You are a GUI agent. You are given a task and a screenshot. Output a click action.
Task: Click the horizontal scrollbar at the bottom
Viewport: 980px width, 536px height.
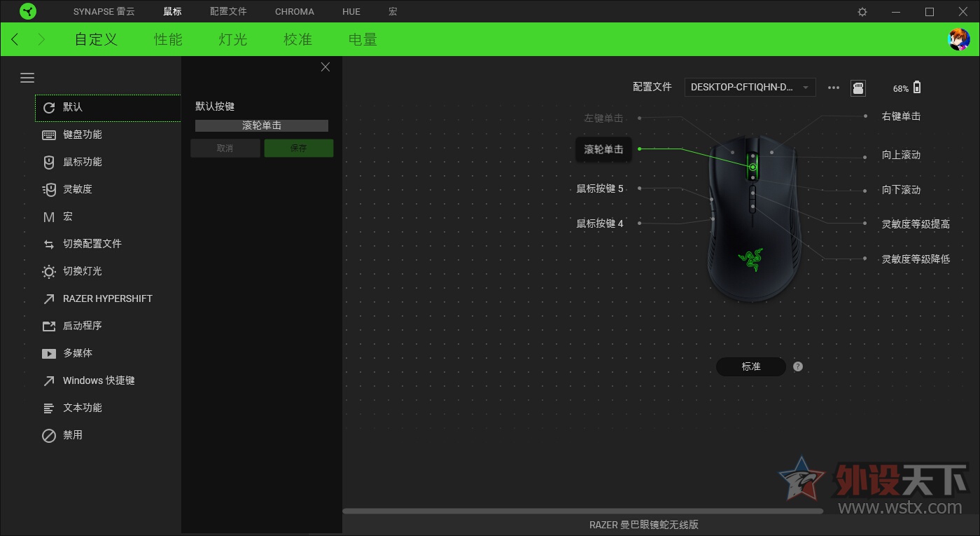582,511
